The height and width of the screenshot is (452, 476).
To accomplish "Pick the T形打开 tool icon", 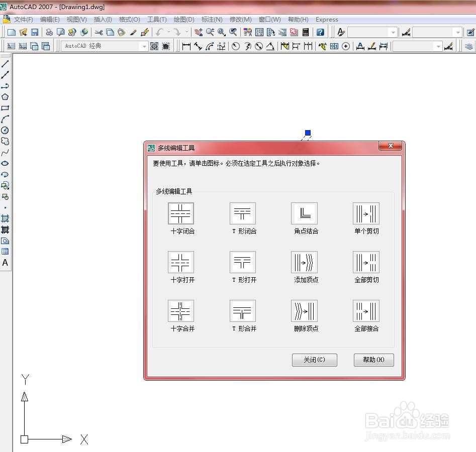I will [x=243, y=262].
